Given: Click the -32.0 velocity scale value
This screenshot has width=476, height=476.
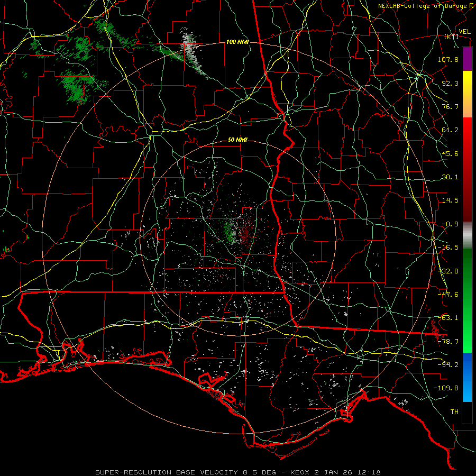Looking at the screenshot, I should click(448, 271).
